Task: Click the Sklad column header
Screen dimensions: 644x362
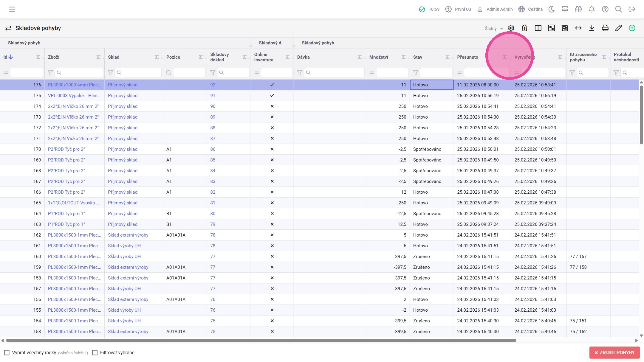Action: tap(114, 57)
